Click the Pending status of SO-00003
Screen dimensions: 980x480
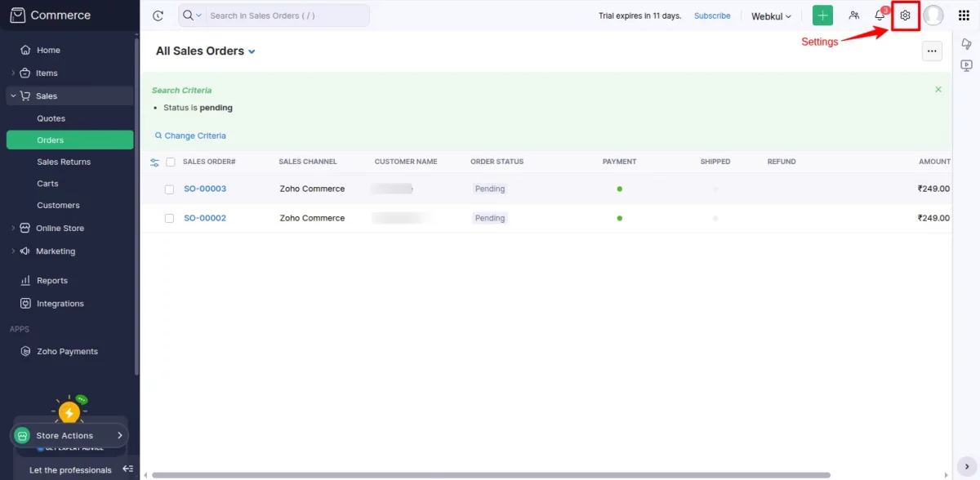coord(490,189)
